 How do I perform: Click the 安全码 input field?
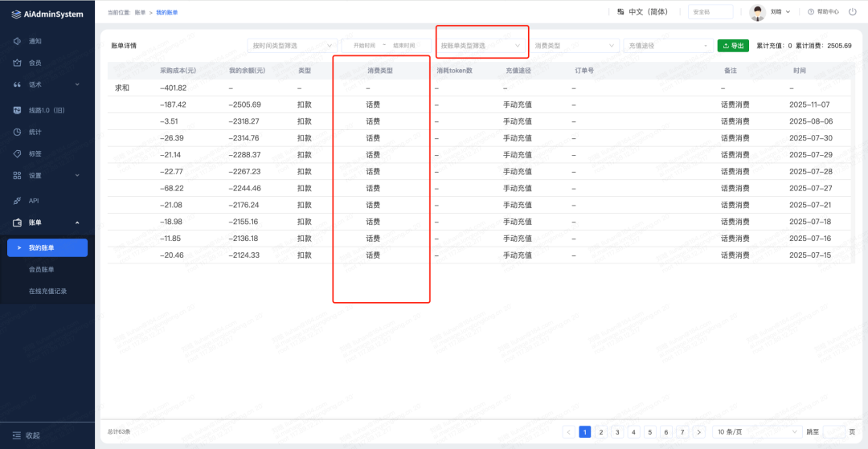click(x=710, y=12)
